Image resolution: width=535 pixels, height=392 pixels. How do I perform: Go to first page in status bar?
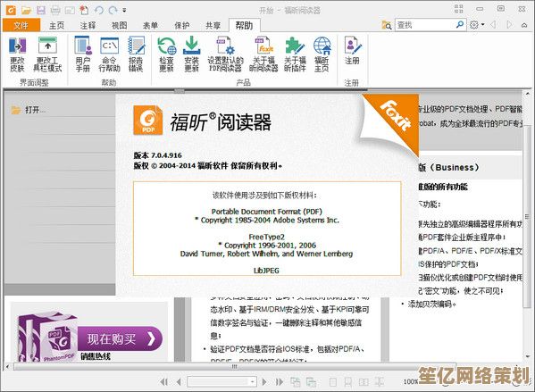click(164, 382)
